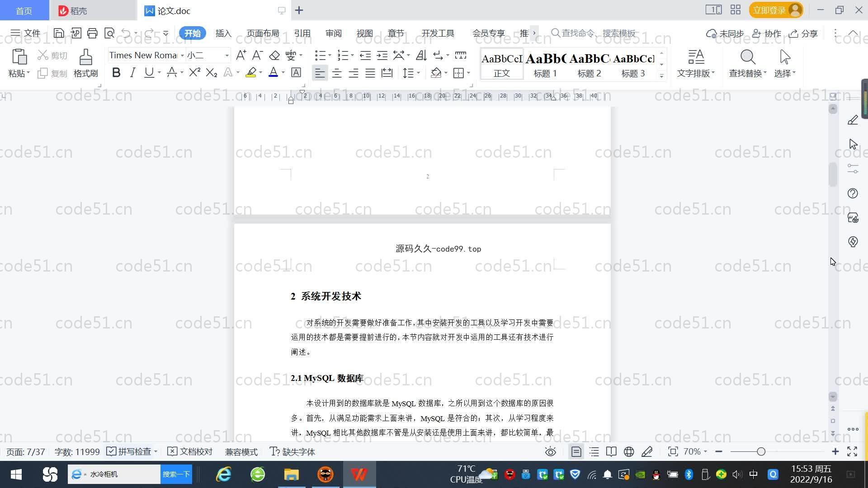Open the new tab plus button
Screen dimensions: 868x488
click(x=299, y=10)
